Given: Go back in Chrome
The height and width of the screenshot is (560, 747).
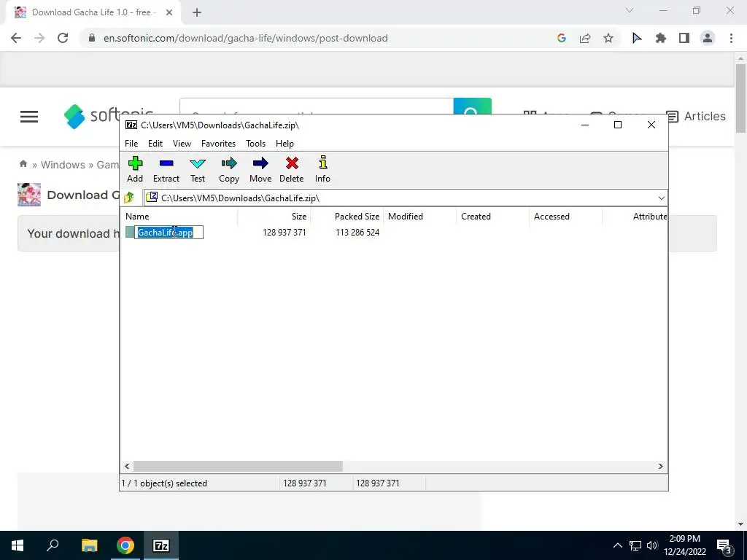Looking at the screenshot, I should 16,38.
